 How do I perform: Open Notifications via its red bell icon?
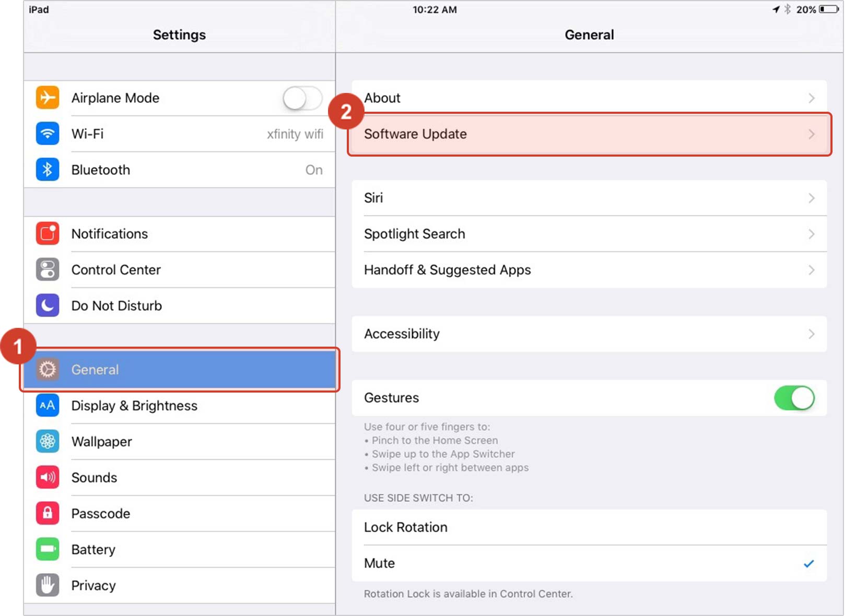click(x=48, y=234)
